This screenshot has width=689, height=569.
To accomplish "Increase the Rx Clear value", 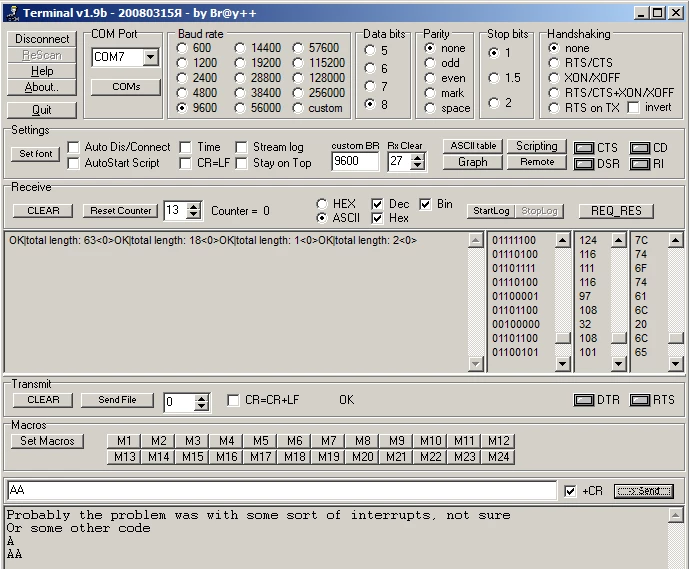I will (418, 157).
